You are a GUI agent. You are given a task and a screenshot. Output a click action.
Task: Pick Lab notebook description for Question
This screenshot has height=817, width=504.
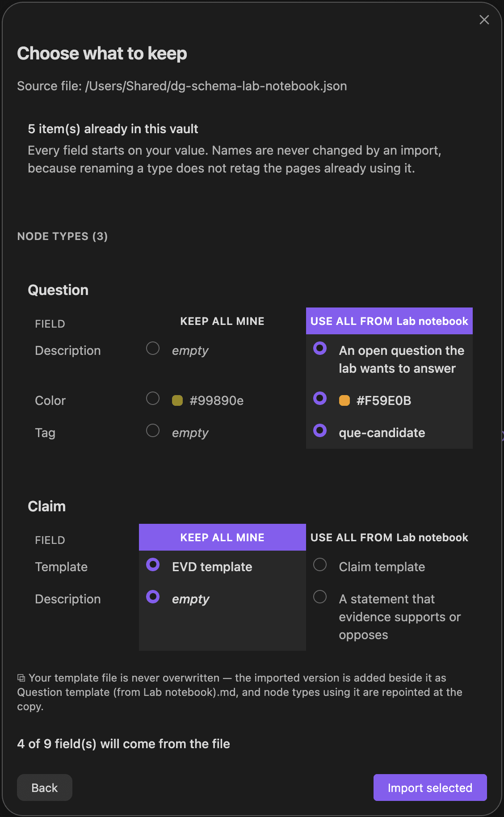[320, 348]
